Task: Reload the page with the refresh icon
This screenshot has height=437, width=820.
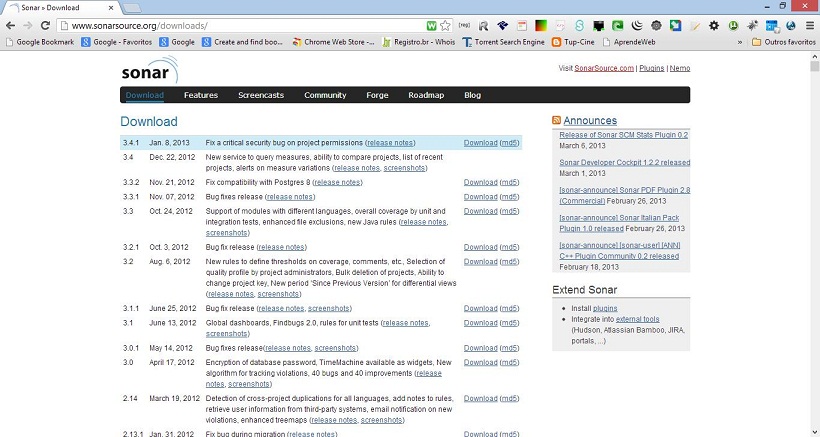Action: pyautogui.click(x=45, y=25)
